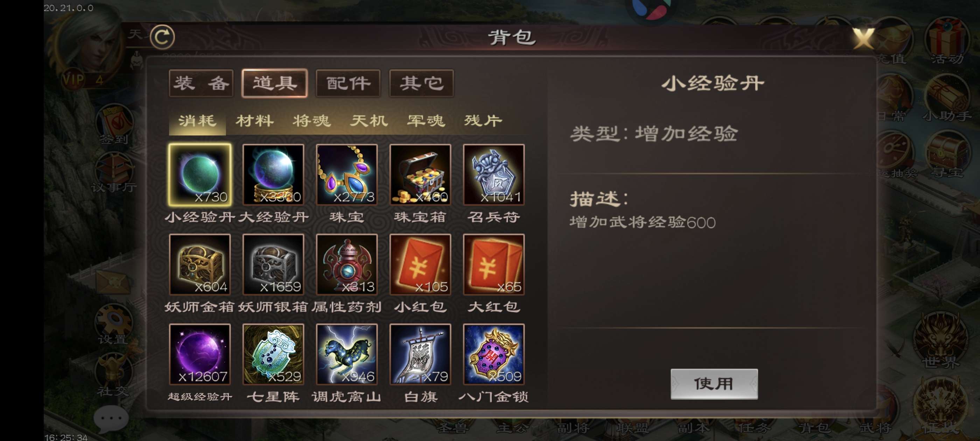Choose the 珠宝箱 treasure chest item
Viewport: 980px width, 441px height.
click(420, 175)
